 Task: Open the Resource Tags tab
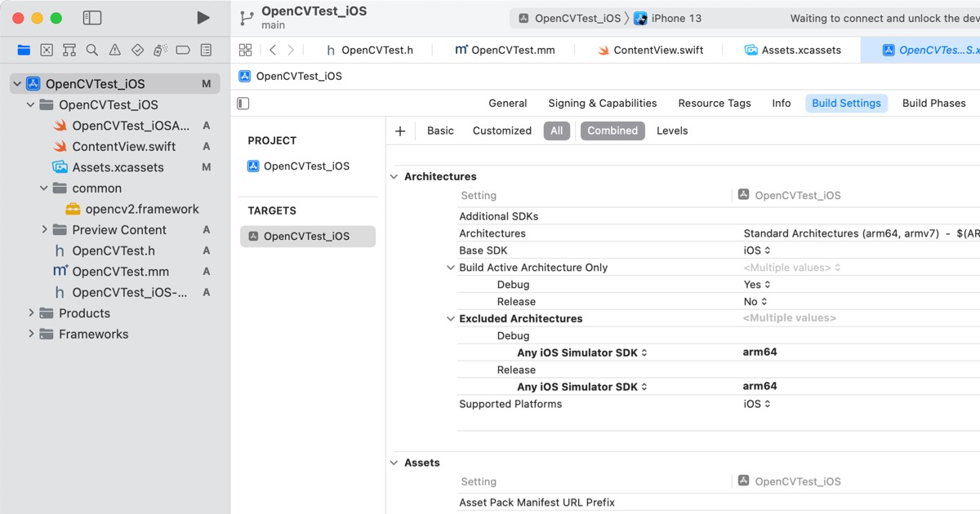pyautogui.click(x=715, y=103)
